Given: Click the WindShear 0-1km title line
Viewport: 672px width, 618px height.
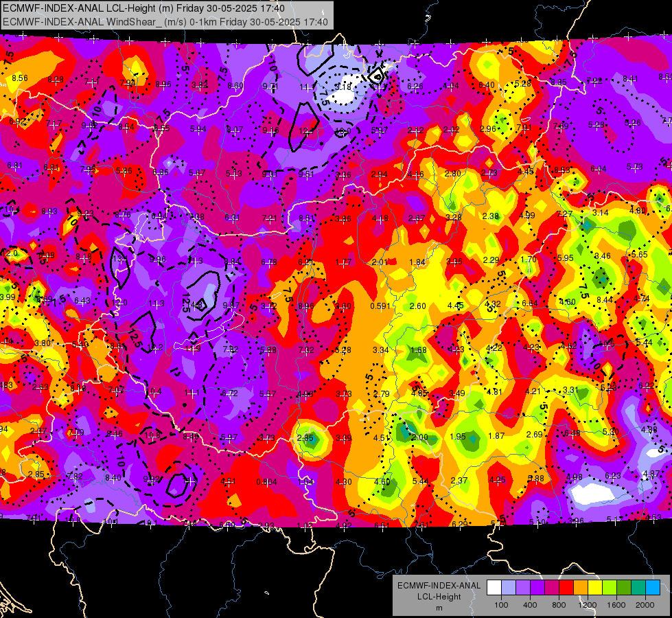Looking at the screenshot, I should pyautogui.click(x=165, y=22).
